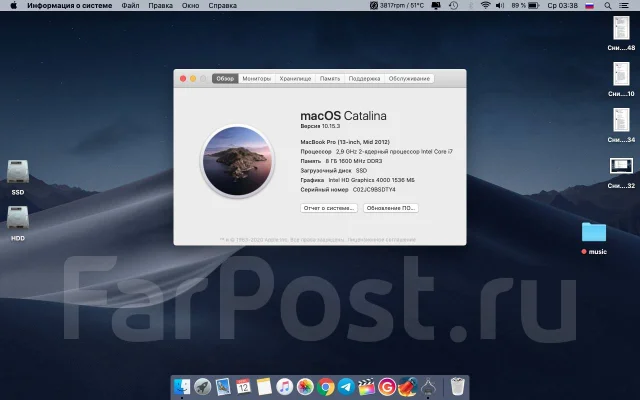Open Calendar showing date 12

[243, 386]
